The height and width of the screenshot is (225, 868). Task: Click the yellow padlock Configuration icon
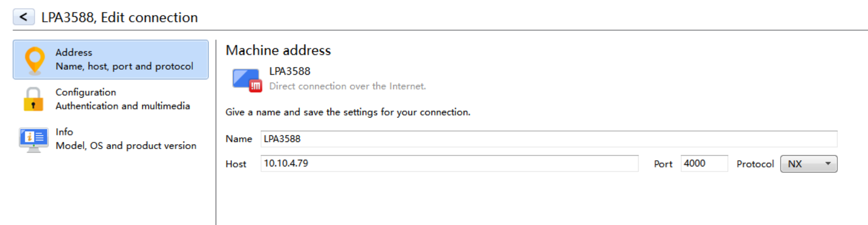[34, 99]
